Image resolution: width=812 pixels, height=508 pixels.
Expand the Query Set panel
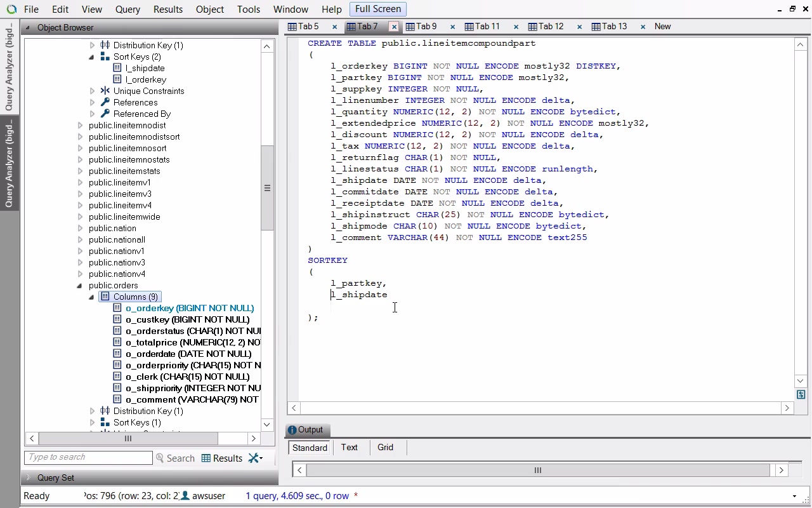pyautogui.click(x=28, y=478)
